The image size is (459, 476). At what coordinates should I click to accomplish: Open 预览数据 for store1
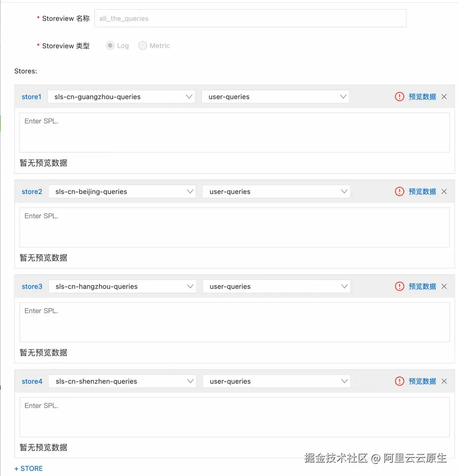422,97
